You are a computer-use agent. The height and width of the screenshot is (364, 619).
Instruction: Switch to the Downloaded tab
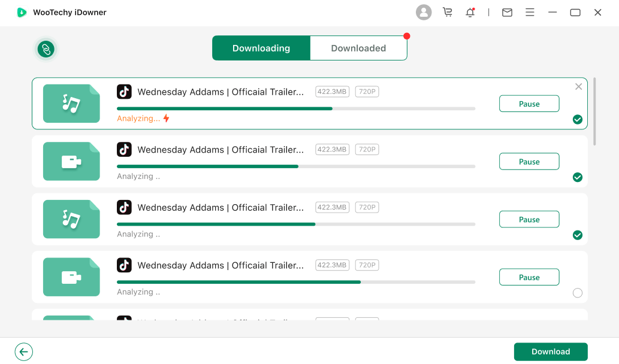pyautogui.click(x=358, y=48)
